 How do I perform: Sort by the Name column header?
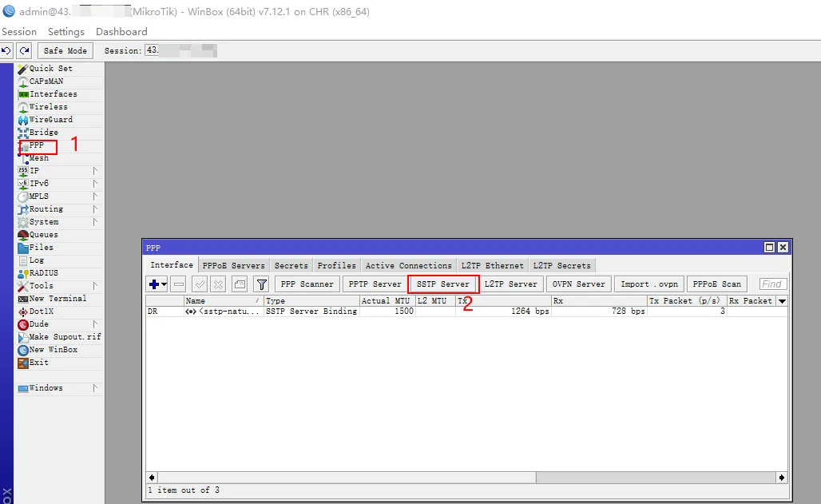tap(223, 301)
